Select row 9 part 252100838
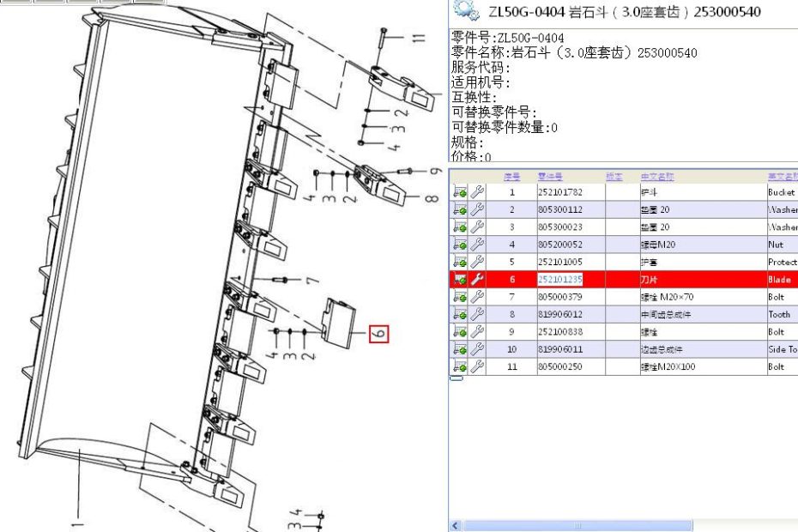The height and width of the screenshot is (532, 798). tap(560, 332)
